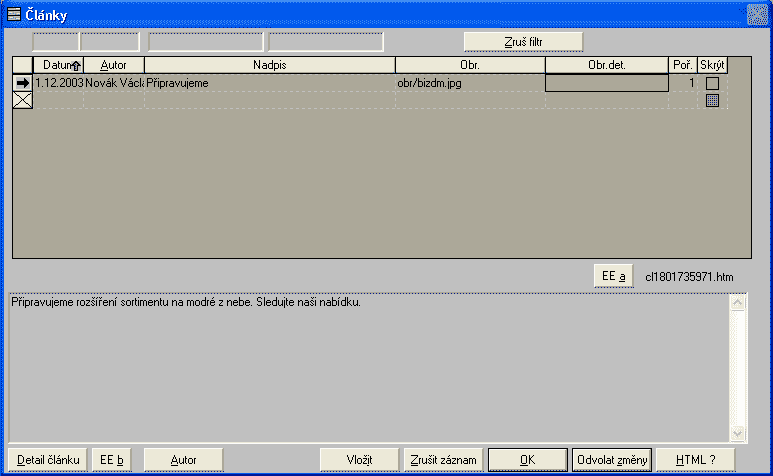Click Zrušit záznam to delete the record
The height and width of the screenshot is (476, 773).
click(x=445, y=459)
